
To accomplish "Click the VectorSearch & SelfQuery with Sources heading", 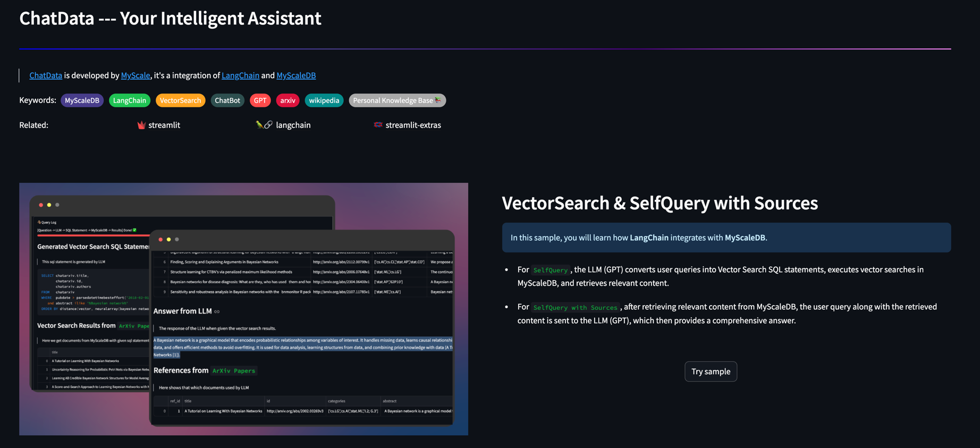I will pos(660,203).
